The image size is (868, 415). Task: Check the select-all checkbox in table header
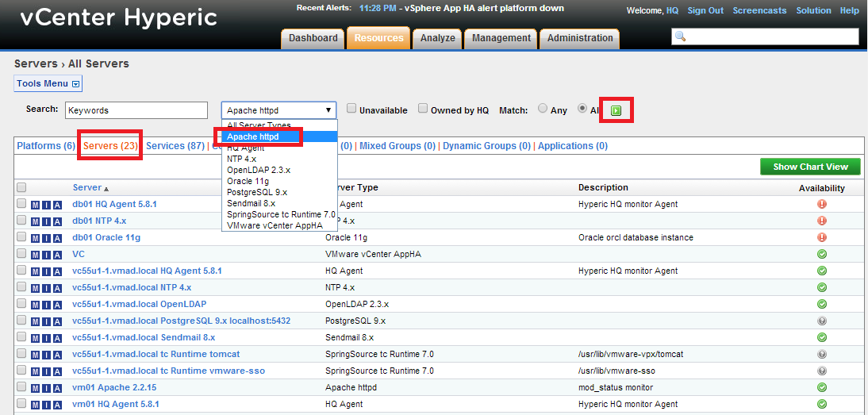(21, 187)
